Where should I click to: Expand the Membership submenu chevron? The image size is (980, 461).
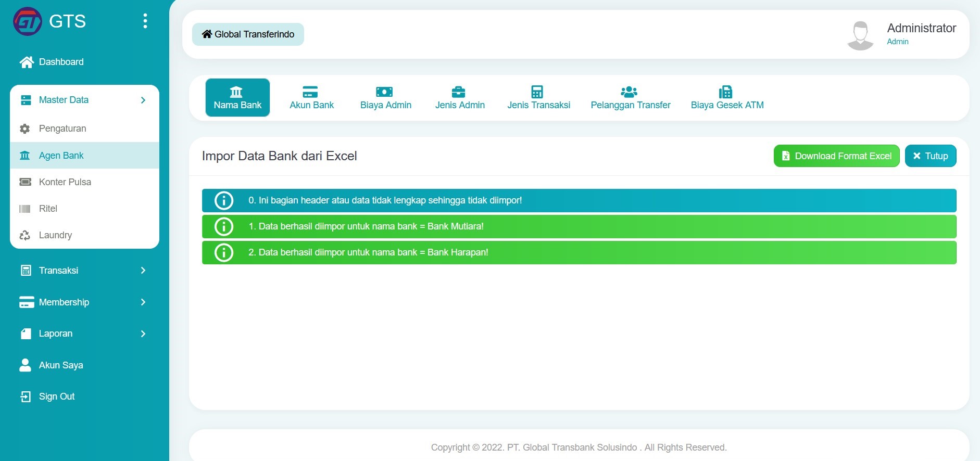143,302
